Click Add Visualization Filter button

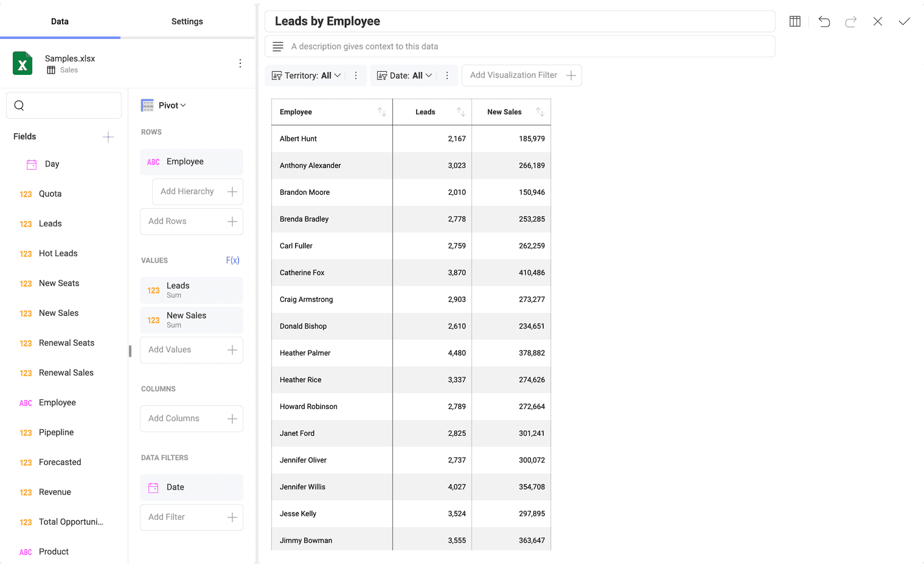click(521, 75)
